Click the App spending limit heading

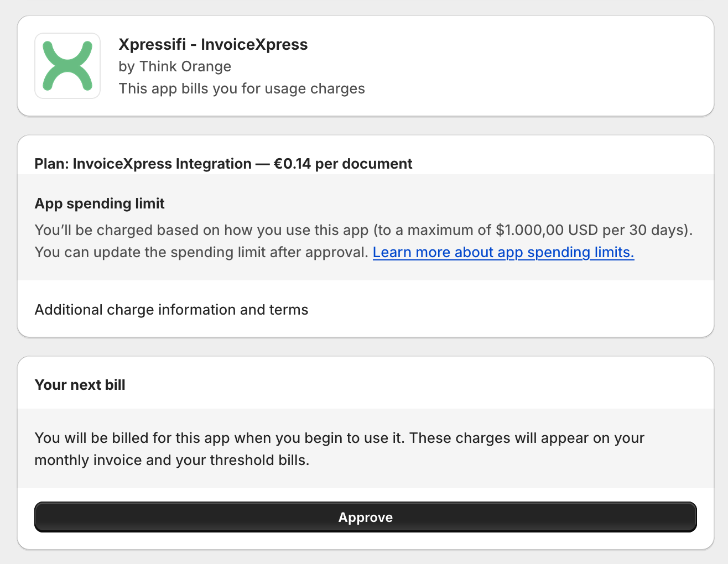pyautogui.click(x=100, y=203)
